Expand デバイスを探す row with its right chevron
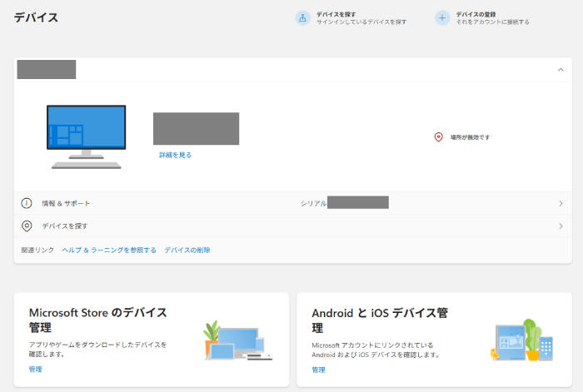This screenshot has width=583, height=392. [561, 226]
